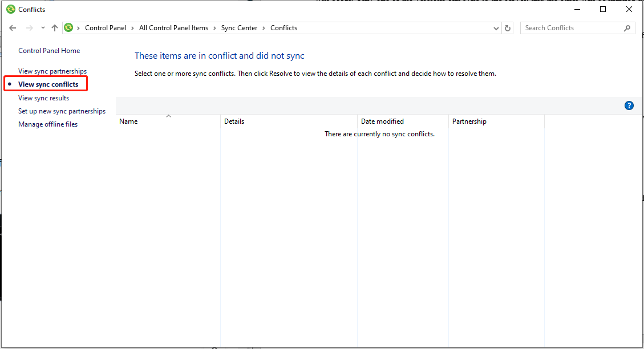Click the up one level arrow
This screenshot has height=349, width=644.
(54, 27)
